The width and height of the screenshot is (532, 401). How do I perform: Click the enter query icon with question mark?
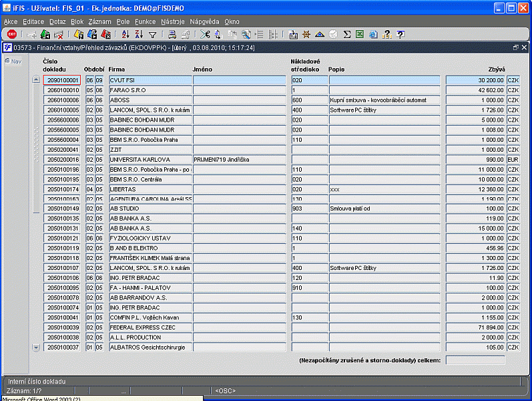click(x=79, y=34)
